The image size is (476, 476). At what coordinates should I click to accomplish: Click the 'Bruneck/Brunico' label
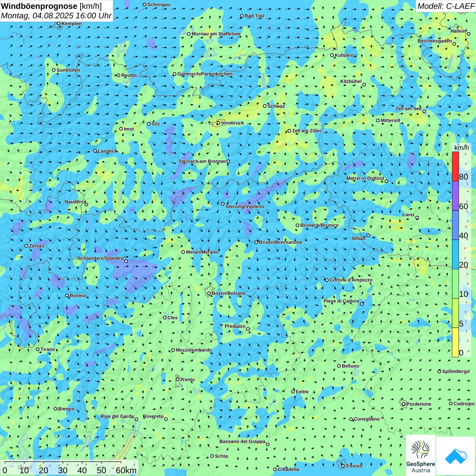click(x=319, y=225)
